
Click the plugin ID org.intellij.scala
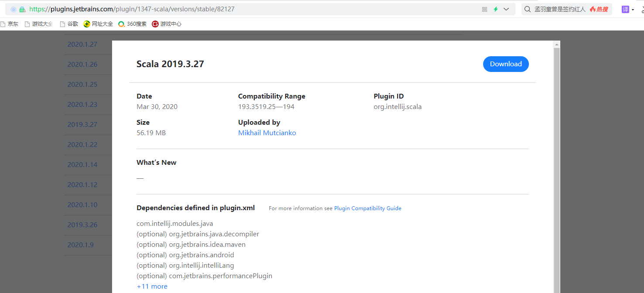398,107
